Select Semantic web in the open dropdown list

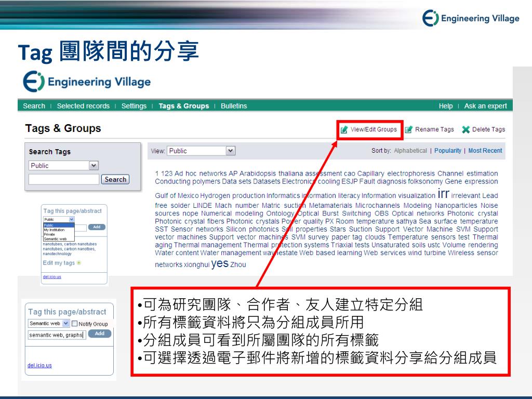[55, 239]
